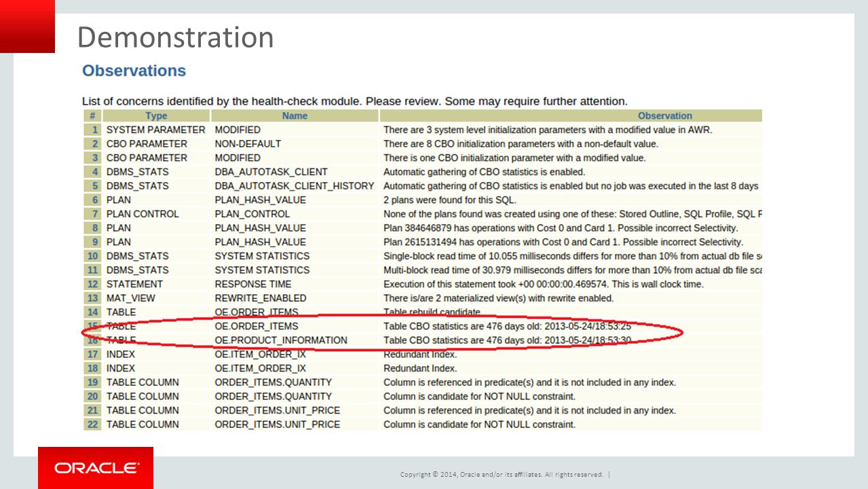The height and width of the screenshot is (489, 868).
Task: Click row number 22 cell
Action: click(x=92, y=424)
